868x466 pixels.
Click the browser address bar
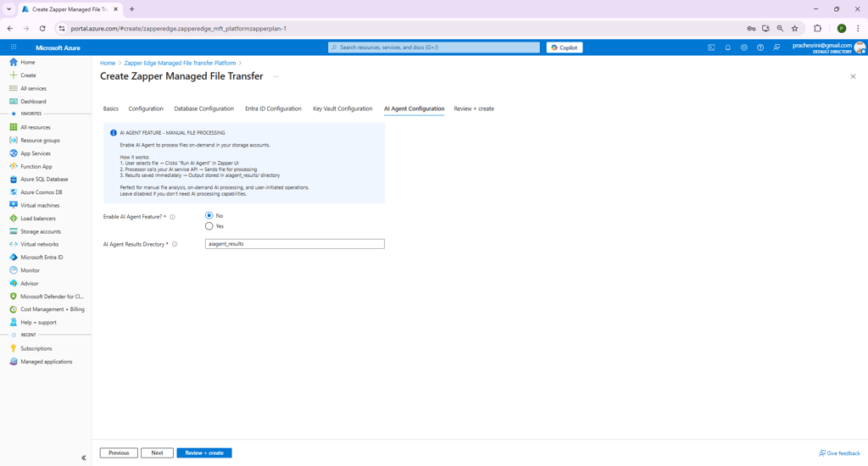point(398,28)
